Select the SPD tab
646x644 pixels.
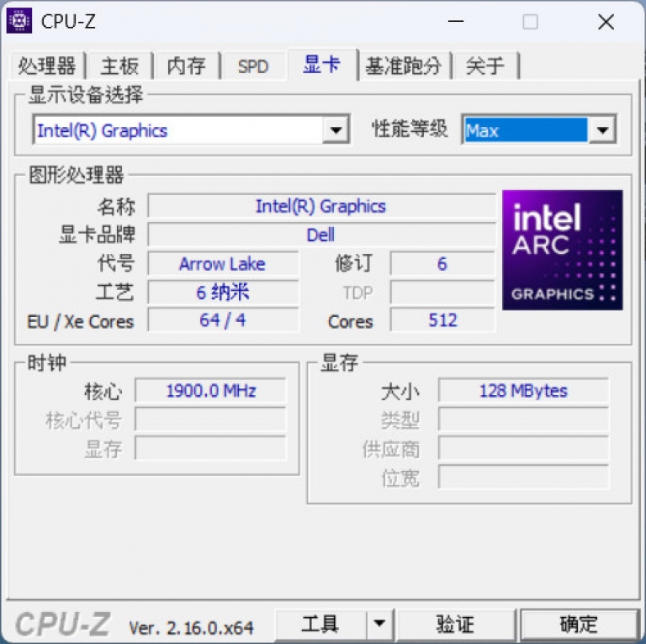click(x=253, y=66)
